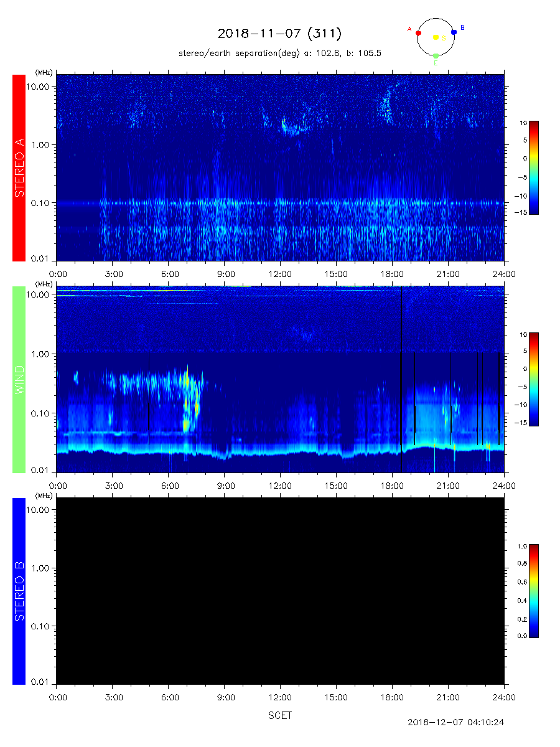560x747 pixels.
Task: Click the red STEREO A side label bar
Action: coord(19,168)
